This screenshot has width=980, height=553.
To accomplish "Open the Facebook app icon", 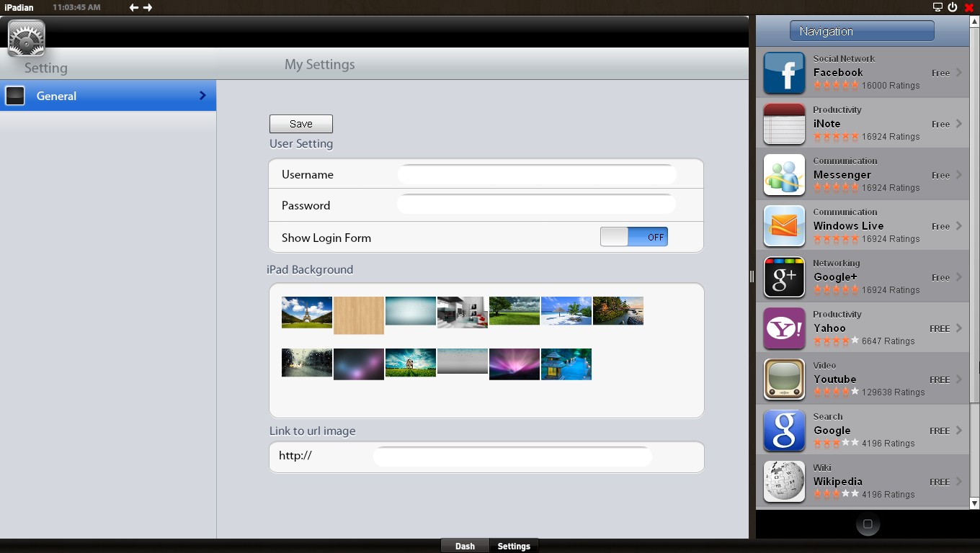I will click(x=784, y=73).
